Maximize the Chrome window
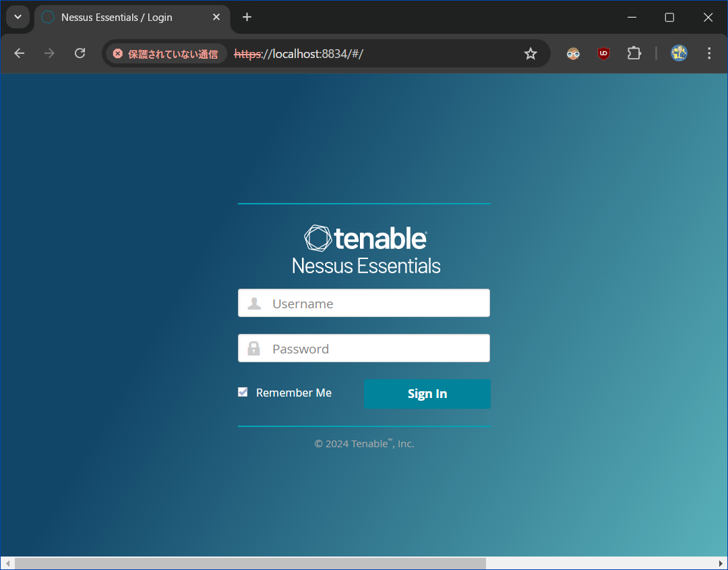This screenshot has height=570, width=728. [669, 17]
